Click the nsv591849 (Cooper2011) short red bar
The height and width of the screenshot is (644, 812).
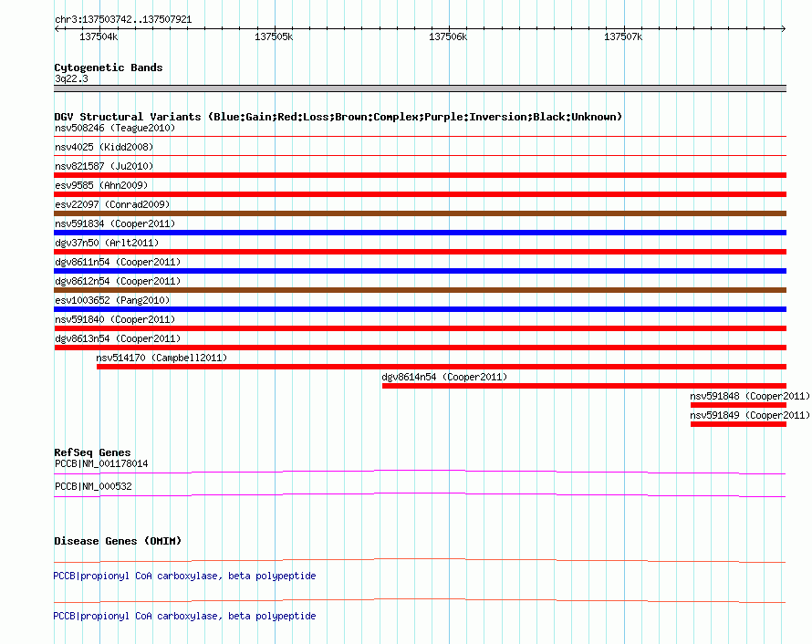pos(738,424)
